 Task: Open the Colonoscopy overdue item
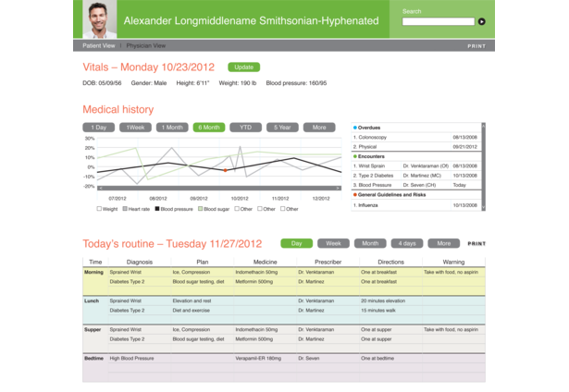tap(415, 138)
